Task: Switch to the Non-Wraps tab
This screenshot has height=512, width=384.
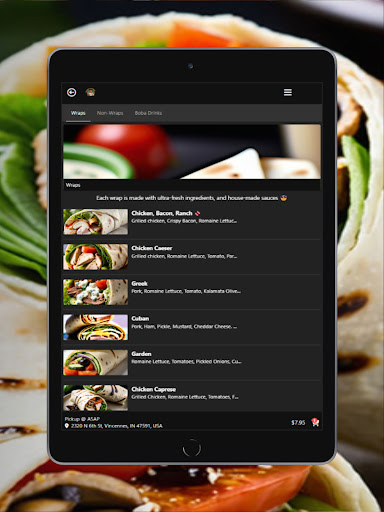Action: coord(110,113)
